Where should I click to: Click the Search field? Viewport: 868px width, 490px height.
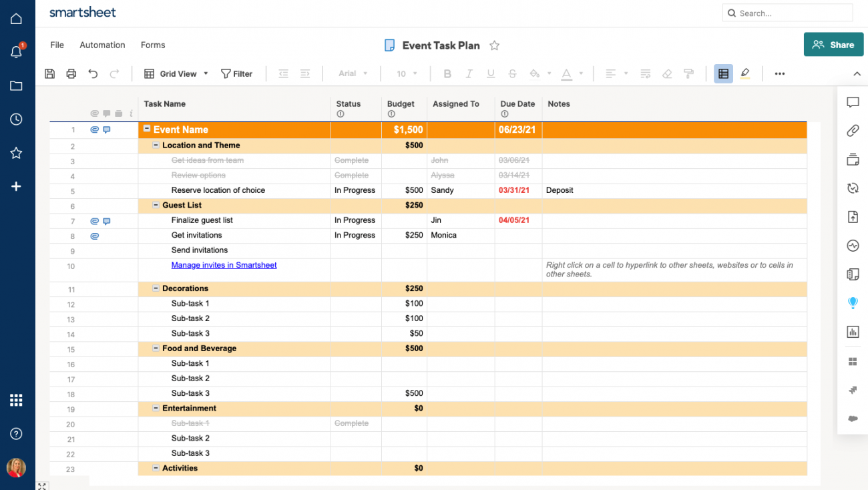tap(788, 13)
